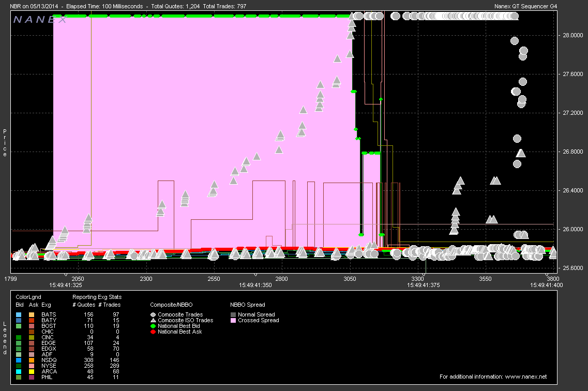Click the 26.0000 price axis label
The width and height of the screenshot is (588, 391).
[572, 230]
